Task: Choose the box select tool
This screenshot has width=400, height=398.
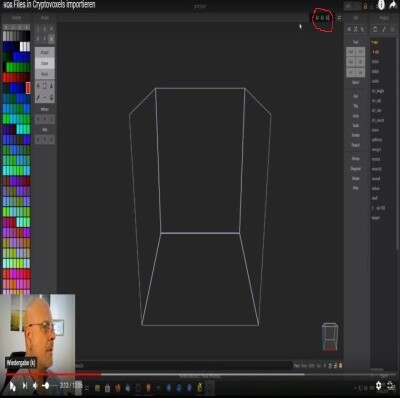Action: point(45,86)
